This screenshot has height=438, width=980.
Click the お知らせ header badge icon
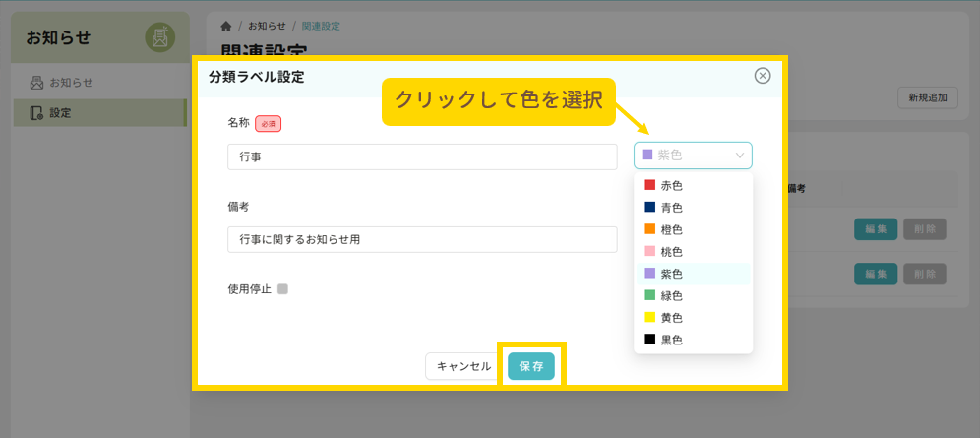[159, 38]
